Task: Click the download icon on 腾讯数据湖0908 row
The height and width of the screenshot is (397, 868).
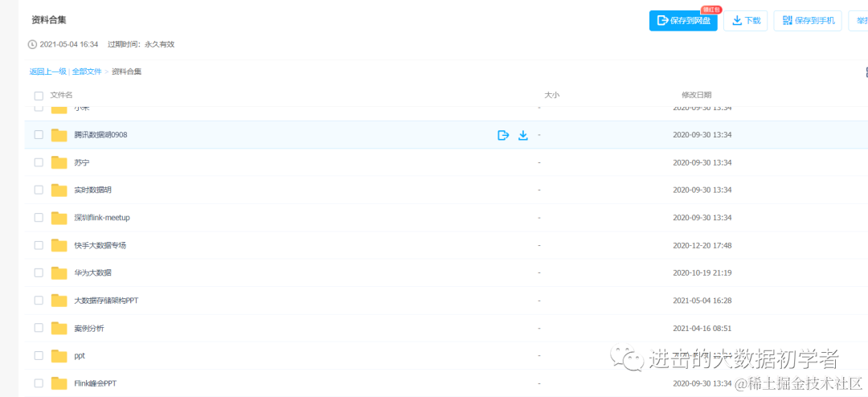Action: pos(523,135)
